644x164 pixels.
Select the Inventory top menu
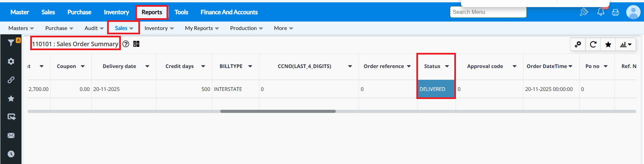116,12
